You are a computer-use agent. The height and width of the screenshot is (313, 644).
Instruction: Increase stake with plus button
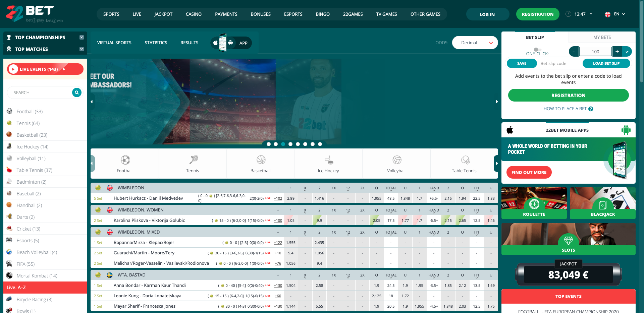(617, 52)
